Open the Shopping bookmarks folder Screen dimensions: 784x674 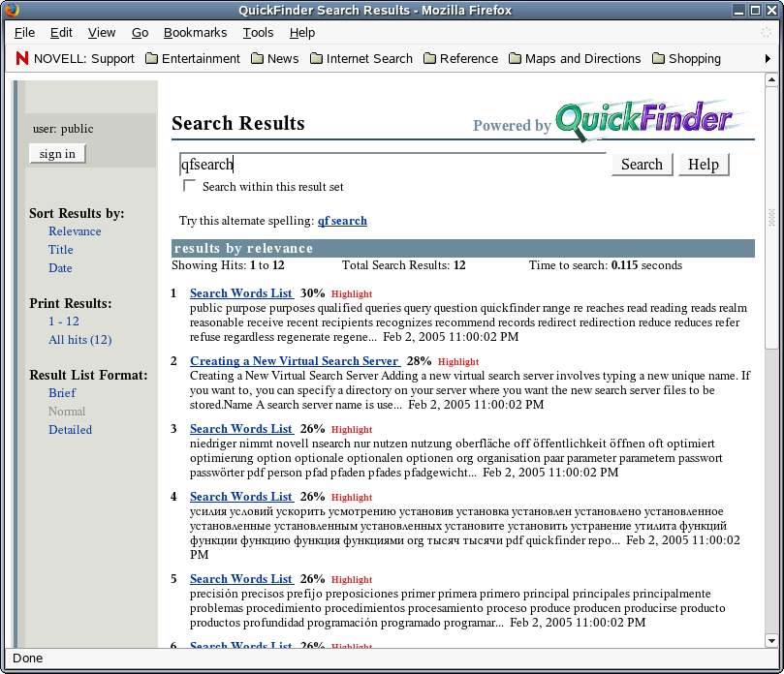(686, 58)
